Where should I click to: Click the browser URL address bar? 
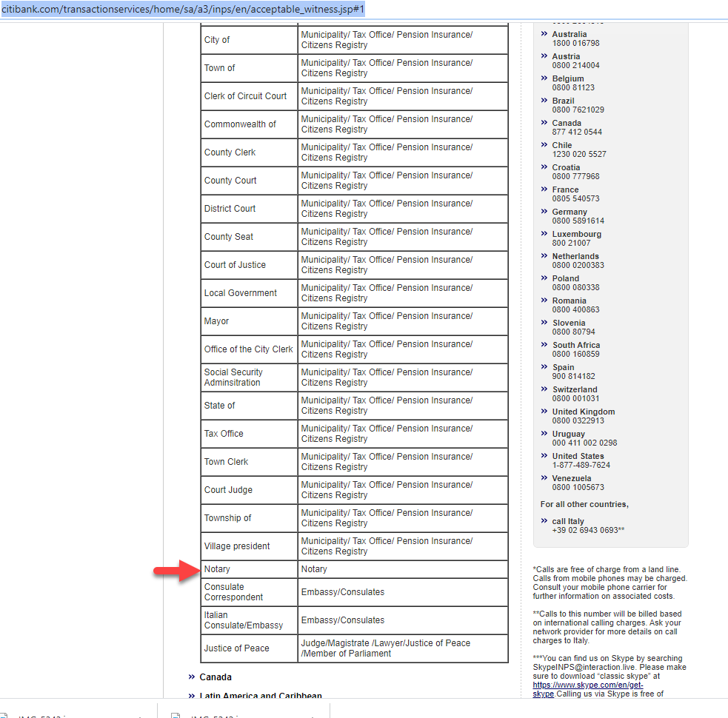(296, 9)
